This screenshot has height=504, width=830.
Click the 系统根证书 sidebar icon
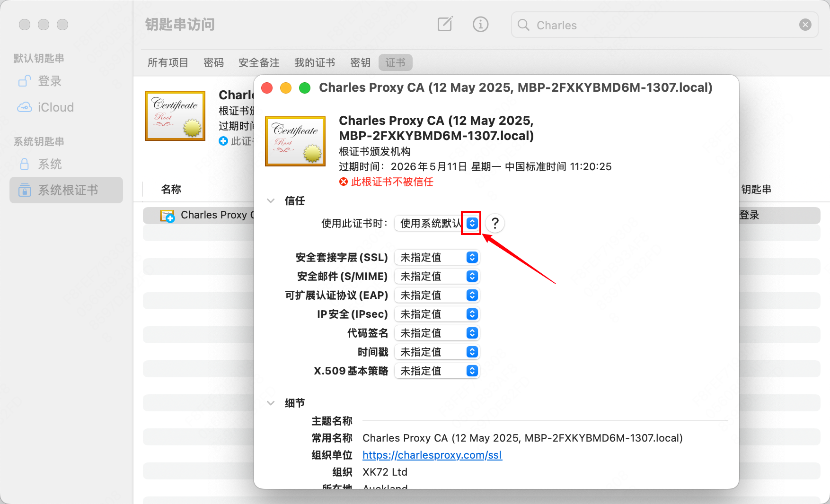pos(25,190)
